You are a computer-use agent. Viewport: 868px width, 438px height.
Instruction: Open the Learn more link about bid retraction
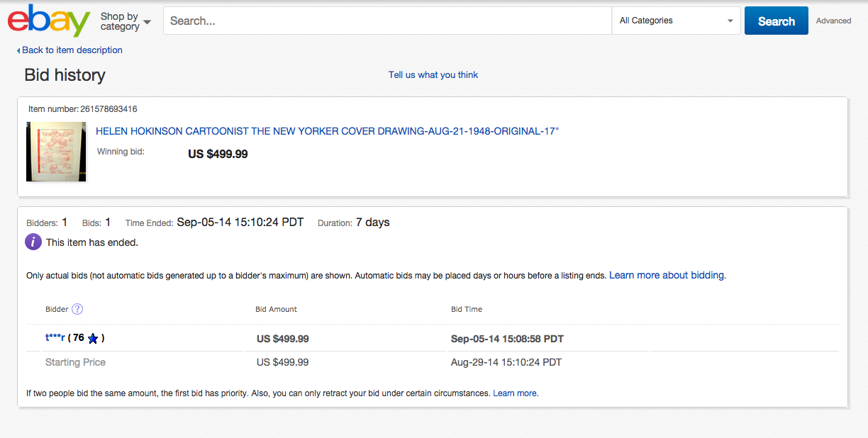coord(515,393)
